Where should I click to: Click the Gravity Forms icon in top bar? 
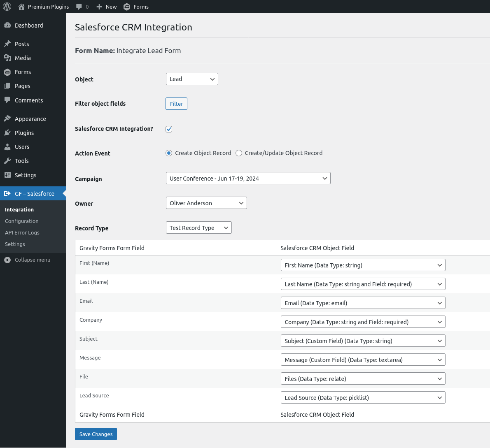pos(127,7)
